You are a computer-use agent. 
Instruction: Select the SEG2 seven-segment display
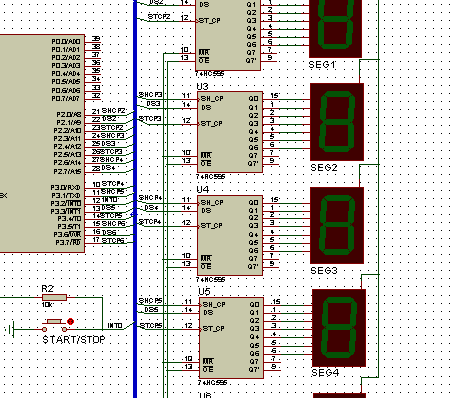point(337,122)
